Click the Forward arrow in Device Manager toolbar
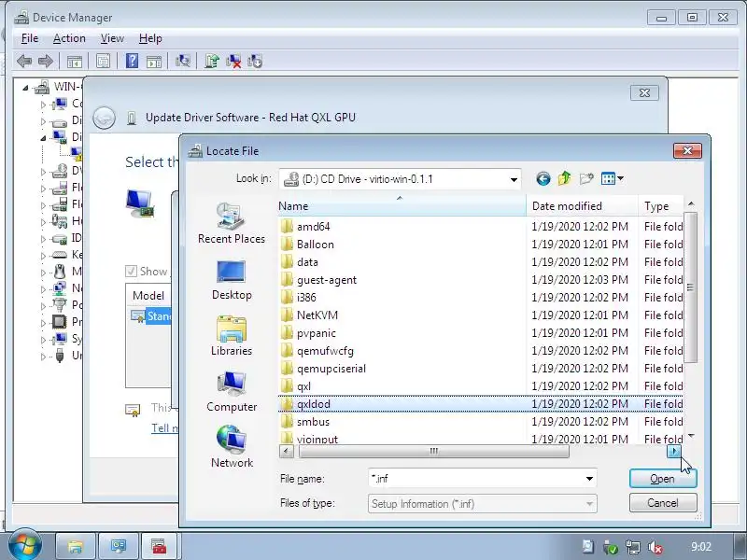The height and width of the screenshot is (560, 747). (45, 61)
